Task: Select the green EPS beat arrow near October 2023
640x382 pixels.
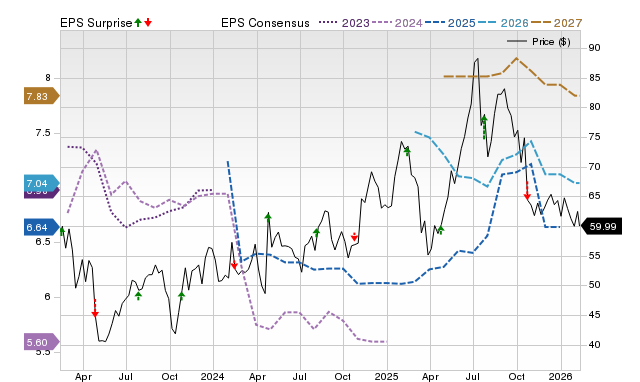Action: (x=182, y=295)
